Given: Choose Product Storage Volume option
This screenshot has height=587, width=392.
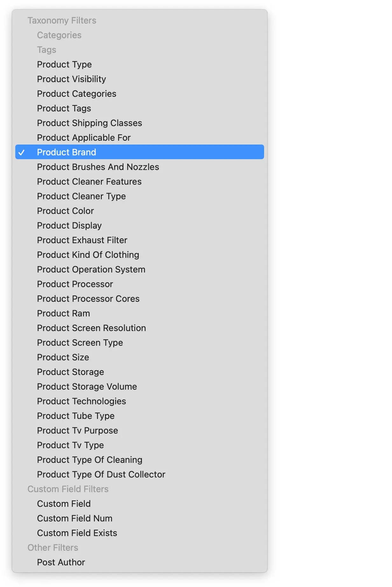Looking at the screenshot, I should [x=87, y=386].
